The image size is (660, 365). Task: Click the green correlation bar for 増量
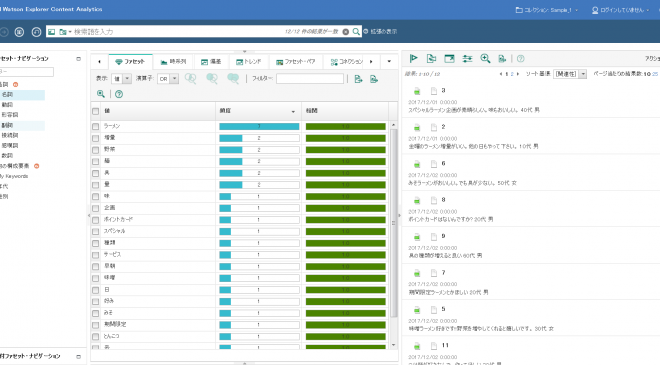[346, 138]
